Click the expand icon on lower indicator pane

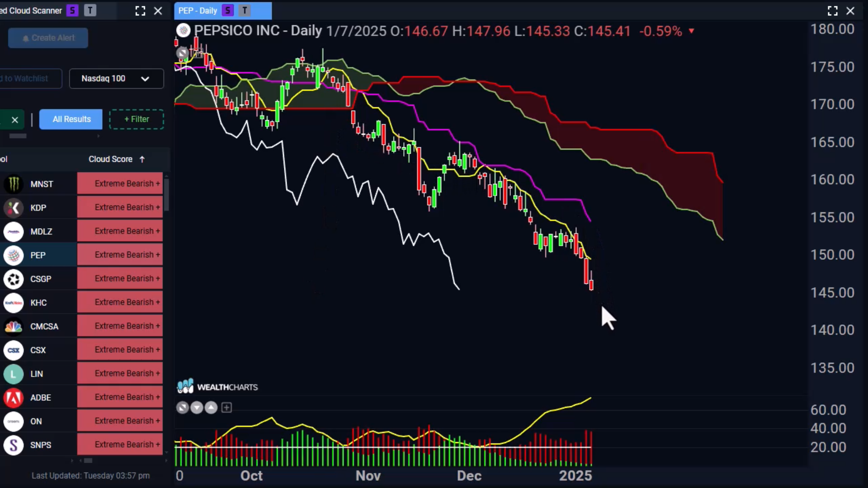click(x=182, y=408)
